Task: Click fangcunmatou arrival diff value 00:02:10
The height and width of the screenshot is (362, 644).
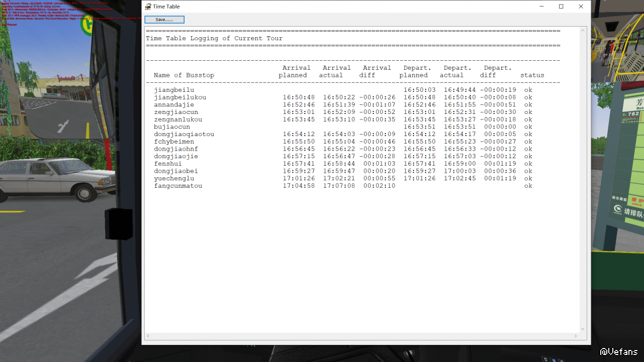Action: (379, 186)
